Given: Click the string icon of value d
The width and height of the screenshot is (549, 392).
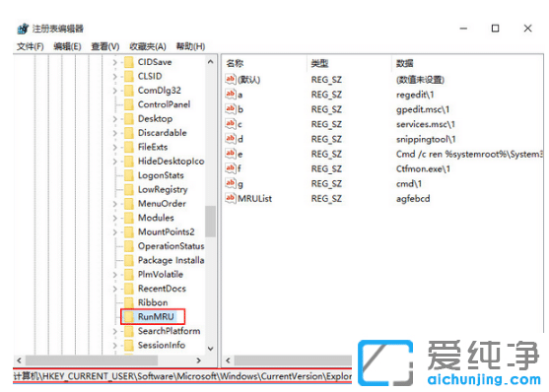Looking at the screenshot, I should point(230,139).
